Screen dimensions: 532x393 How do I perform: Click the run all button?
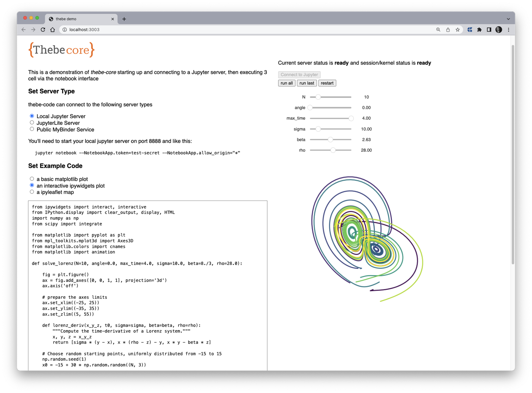pos(287,83)
